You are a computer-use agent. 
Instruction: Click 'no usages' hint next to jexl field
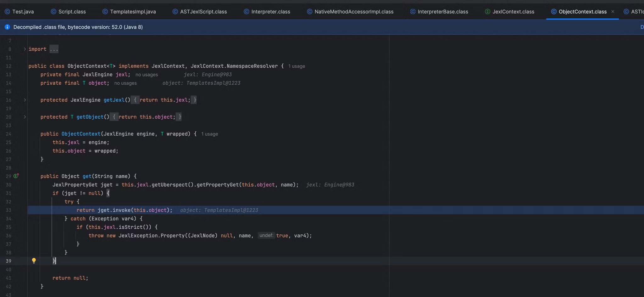click(x=147, y=75)
